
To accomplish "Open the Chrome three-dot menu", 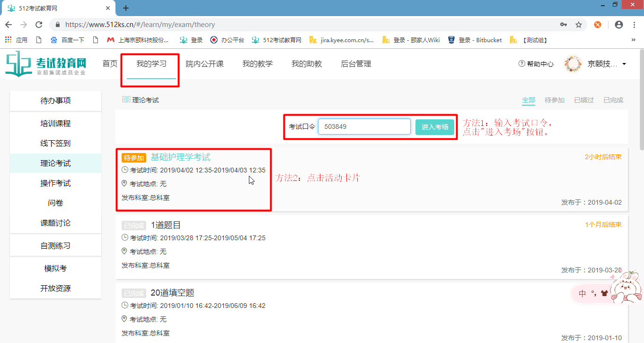I will pyautogui.click(x=634, y=25).
